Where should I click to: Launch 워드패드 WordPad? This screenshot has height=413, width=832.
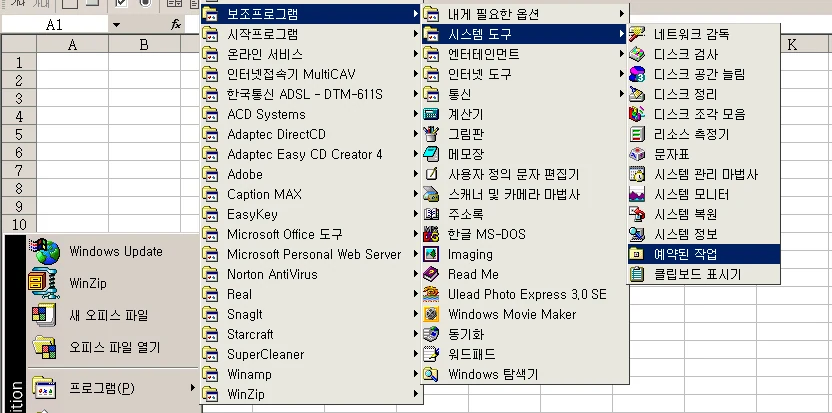pos(525,354)
